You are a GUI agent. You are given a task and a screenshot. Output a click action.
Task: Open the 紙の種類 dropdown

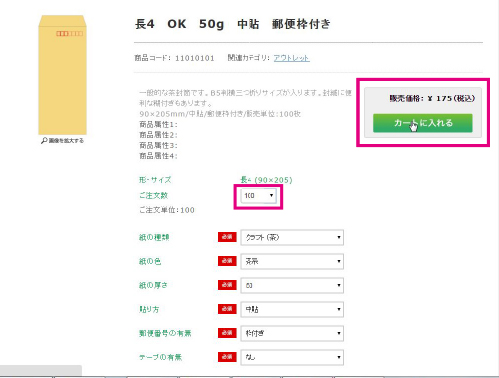pyautogui.click(x=292, y=237)
